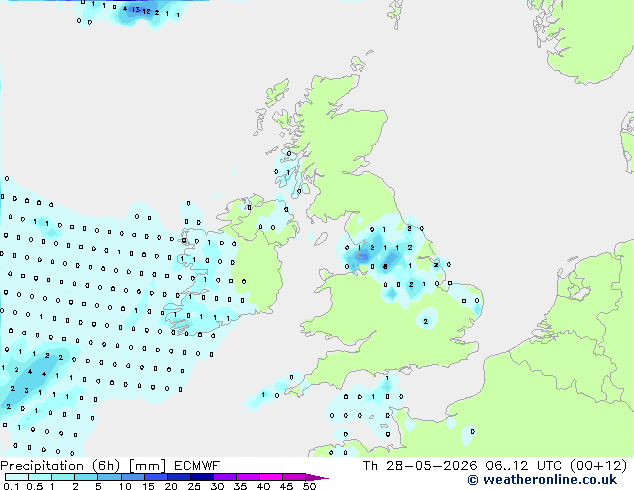Click the '20' legend scale label
The width and height of the screenshot is (634, 490).
point(171,486)
